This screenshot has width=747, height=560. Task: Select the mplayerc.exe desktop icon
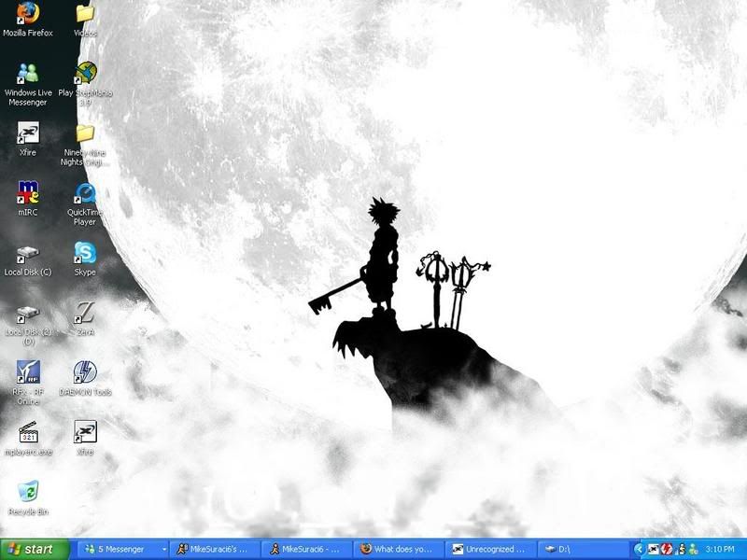(28, 438)
